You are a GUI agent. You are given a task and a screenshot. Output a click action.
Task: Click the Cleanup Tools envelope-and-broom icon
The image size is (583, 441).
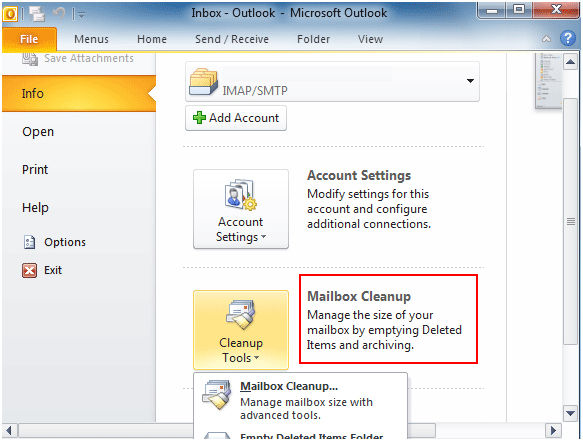(241, 315)
